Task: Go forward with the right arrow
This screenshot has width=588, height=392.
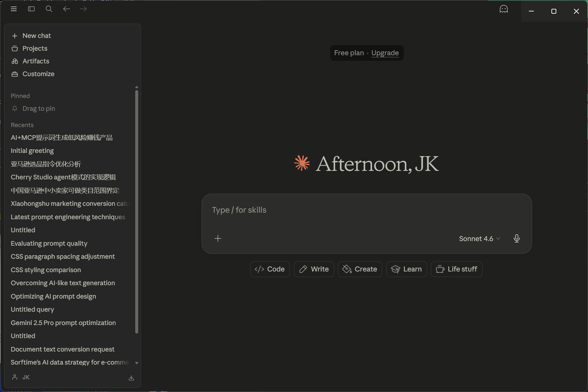Action: (84, 9)
